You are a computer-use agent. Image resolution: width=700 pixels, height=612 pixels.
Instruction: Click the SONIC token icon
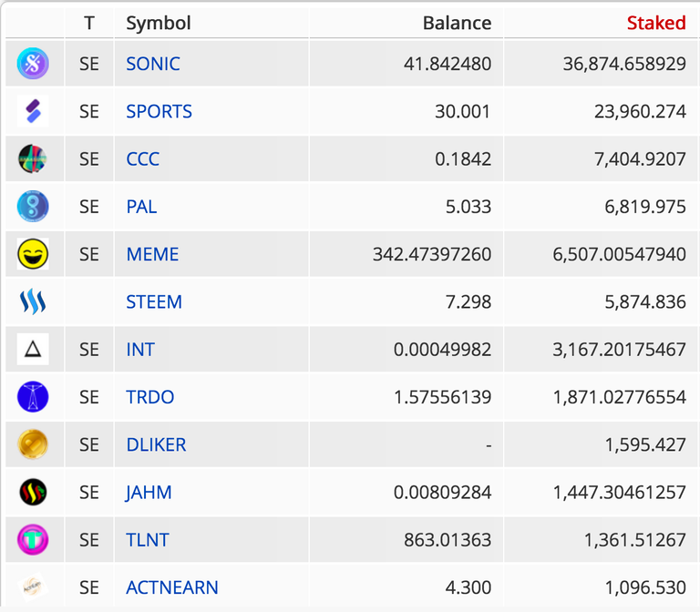[33, 64]
